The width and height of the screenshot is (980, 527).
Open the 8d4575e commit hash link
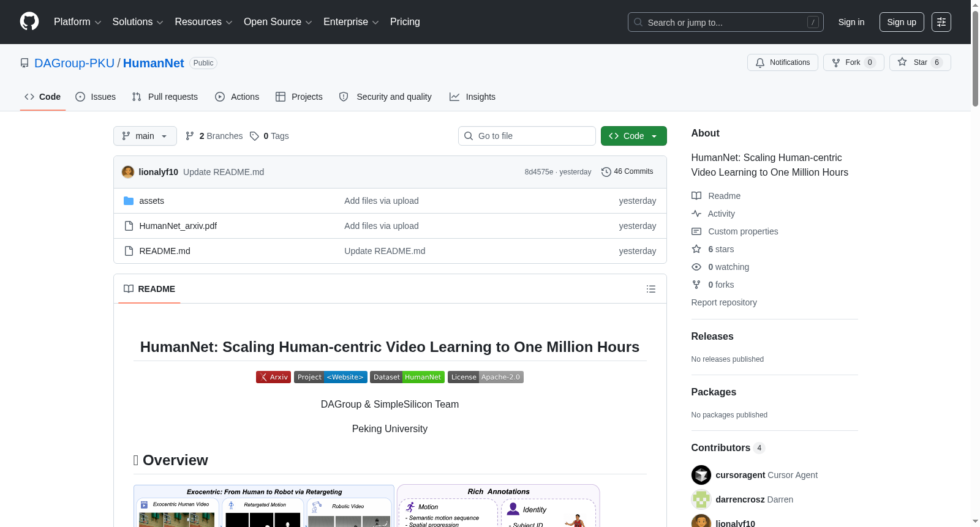point(539,172)
